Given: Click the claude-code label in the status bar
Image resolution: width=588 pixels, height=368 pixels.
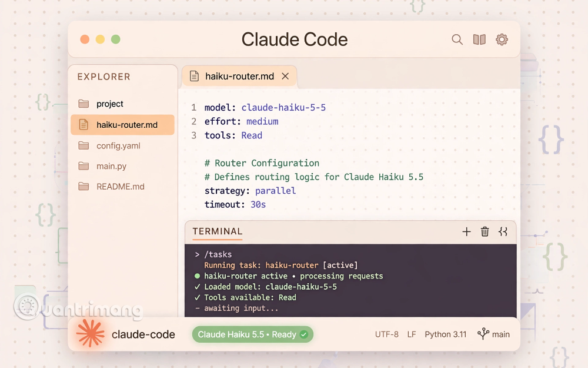Looking at the screenshot, I should 143,334.
